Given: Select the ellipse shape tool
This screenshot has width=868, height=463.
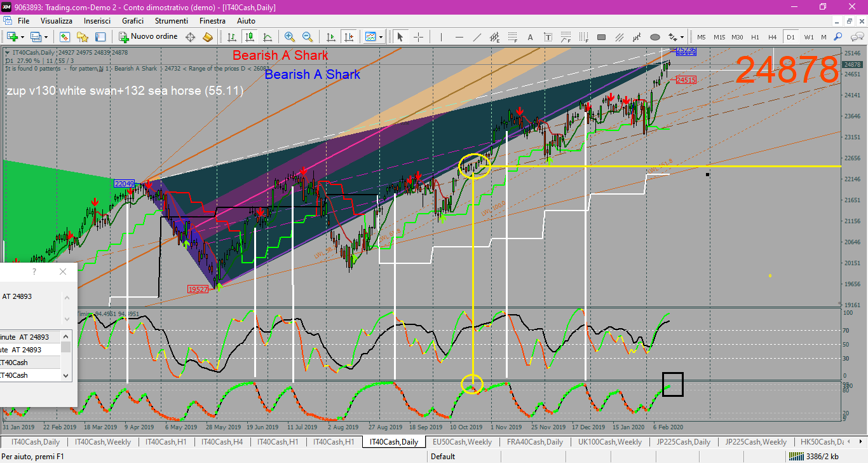Looking at the screenshot, I should (654, 37).
